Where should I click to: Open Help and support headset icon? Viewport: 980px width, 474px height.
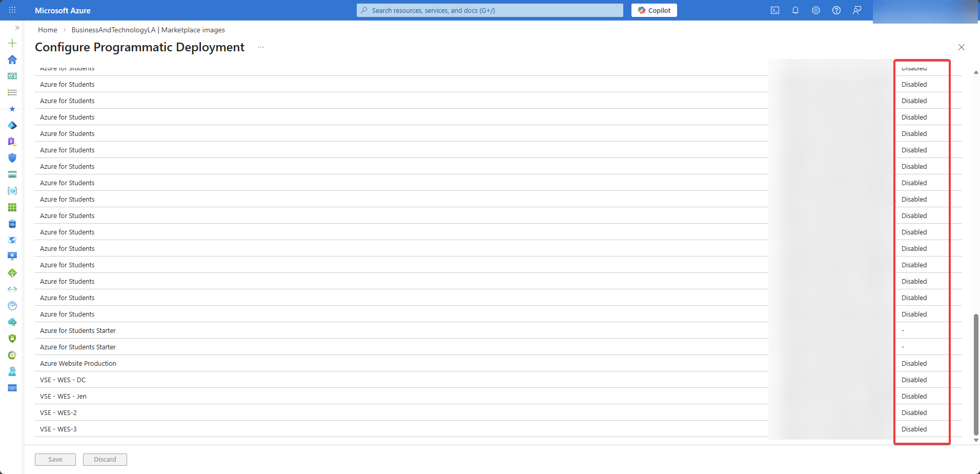(x=12, y=371)
